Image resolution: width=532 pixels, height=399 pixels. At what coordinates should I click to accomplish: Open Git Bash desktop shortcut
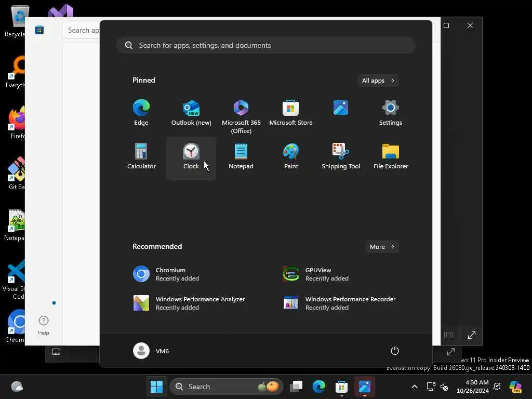(15, 174)
